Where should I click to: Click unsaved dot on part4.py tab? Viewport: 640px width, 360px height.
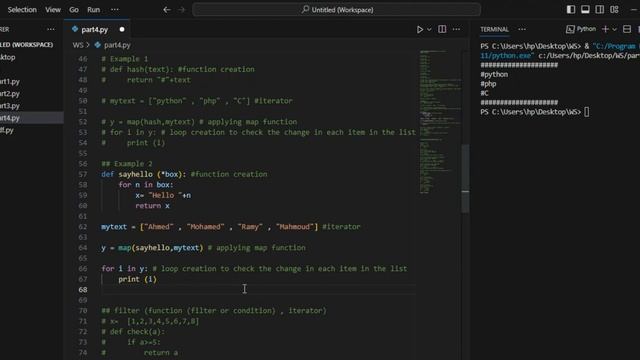pyautogui.click(x=122, y=29)
